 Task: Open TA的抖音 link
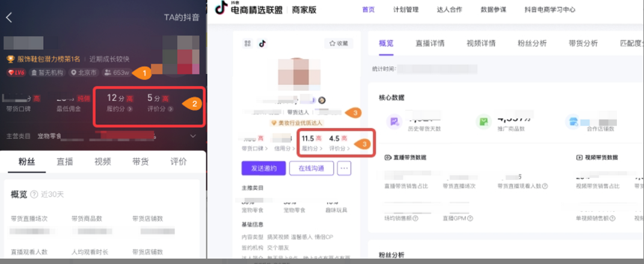pyautogui.click(x=182, y=17)
